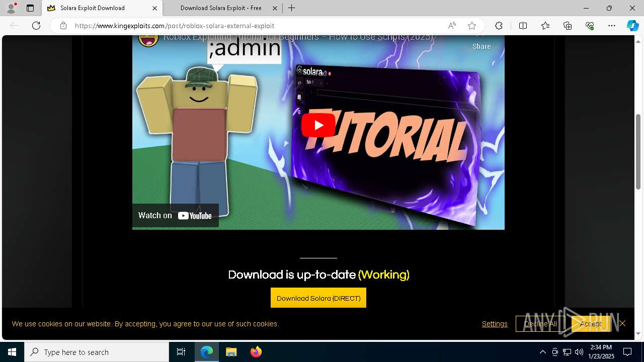Screen dimensions: 644x362
Task: Launch Firefox from taskbar
Action: 256,352
